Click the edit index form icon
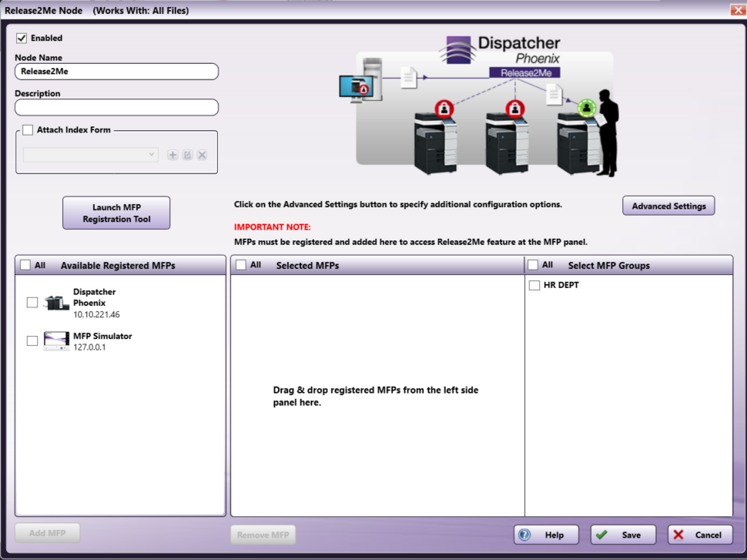The width and height of the screenshot is (747, 560). (x=187, y=155)
